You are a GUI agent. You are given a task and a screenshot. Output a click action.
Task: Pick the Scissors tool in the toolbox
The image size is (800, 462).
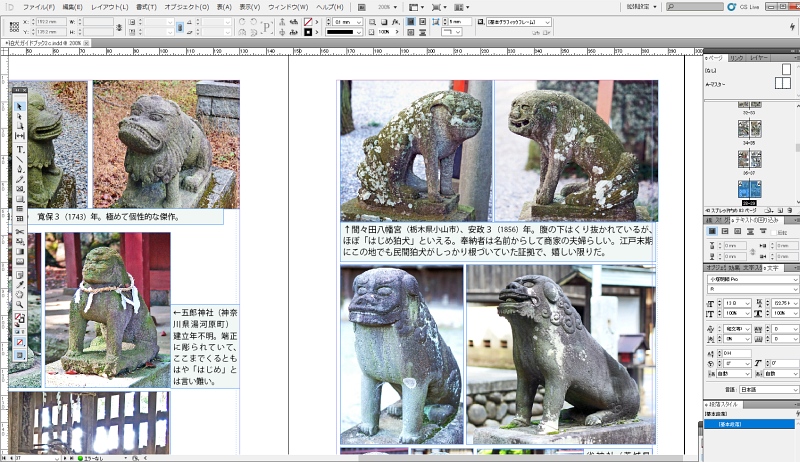[x=20, y=232]
